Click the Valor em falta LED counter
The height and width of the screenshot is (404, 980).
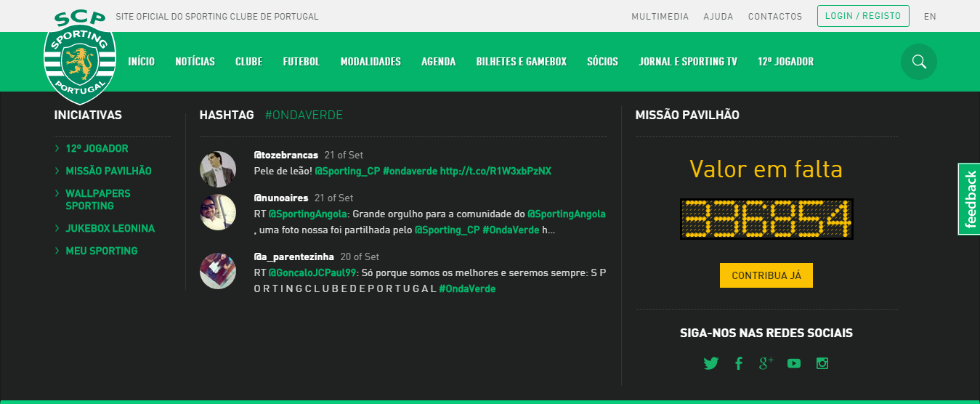766,219
